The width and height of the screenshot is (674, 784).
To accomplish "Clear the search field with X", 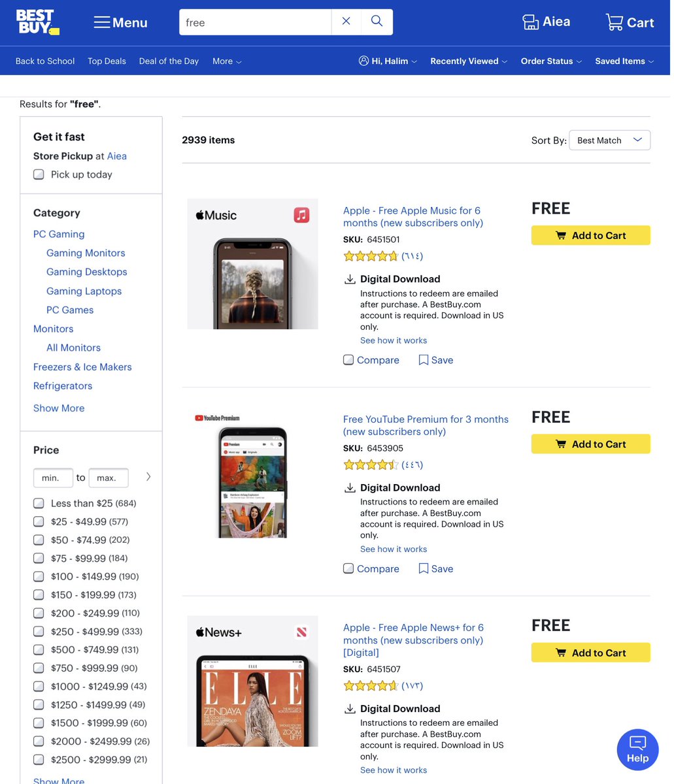I will (x=346, y=22).
